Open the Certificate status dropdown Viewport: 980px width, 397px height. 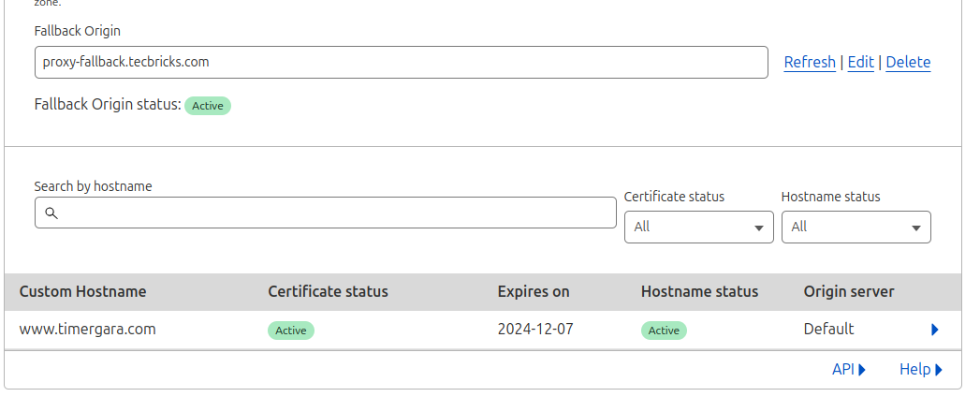coord(698,228)
